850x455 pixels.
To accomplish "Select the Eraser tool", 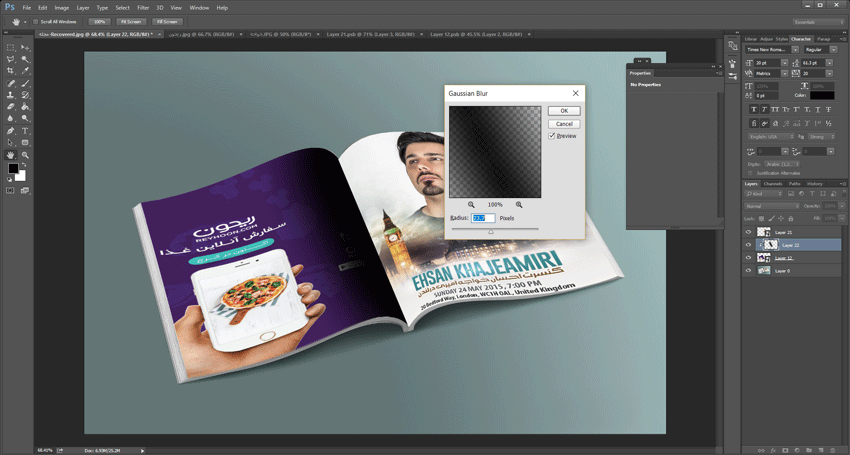I will (x=10, y=107).
